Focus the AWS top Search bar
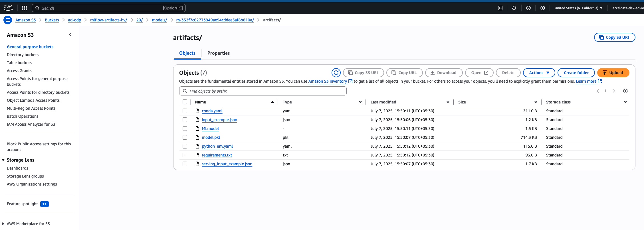The width and height of the screenshot is (644, 230). pyautogui.click(x=109, y=8)
